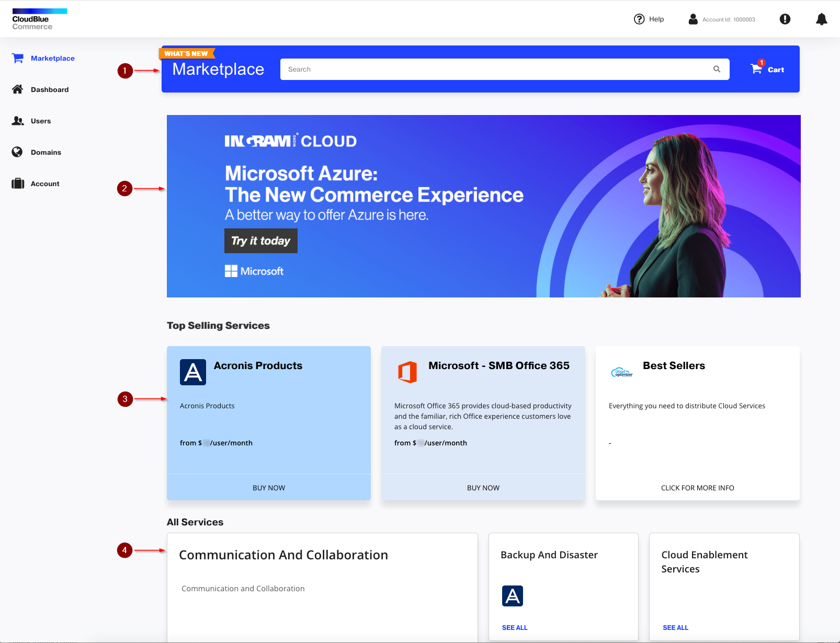The width and height of the screenshot is (840, 643).
Task: Open the Users section
Action: point(41,121)
